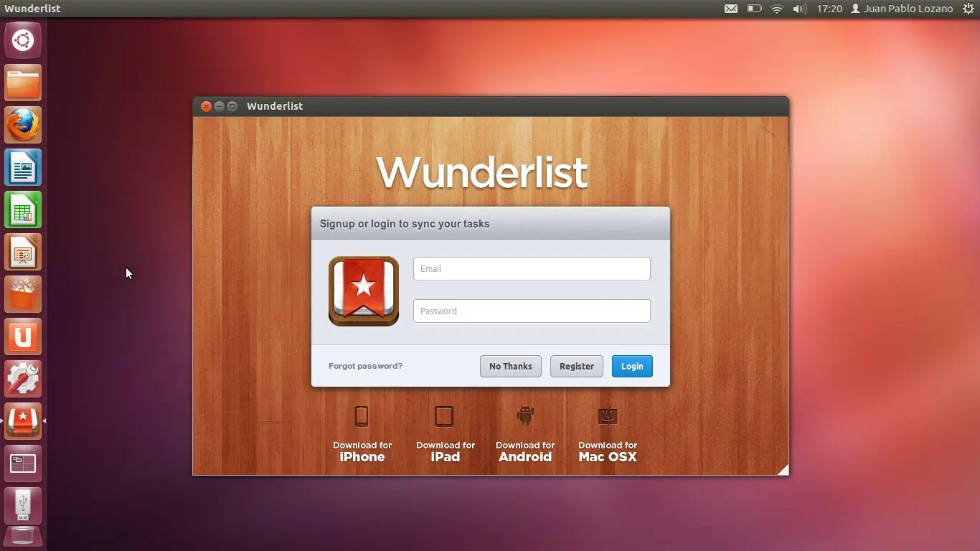Open LibreOffice Impress from the launcher

(23, 252)
